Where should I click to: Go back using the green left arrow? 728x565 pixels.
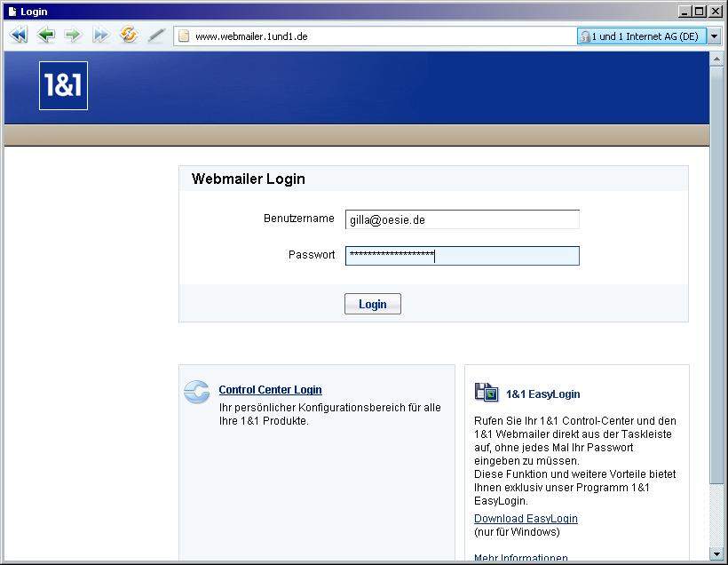(46, 36)
